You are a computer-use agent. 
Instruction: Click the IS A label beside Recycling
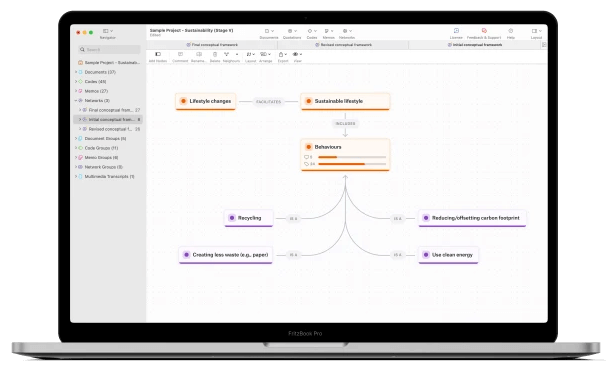pyautogui.click(x=293, y=219)
